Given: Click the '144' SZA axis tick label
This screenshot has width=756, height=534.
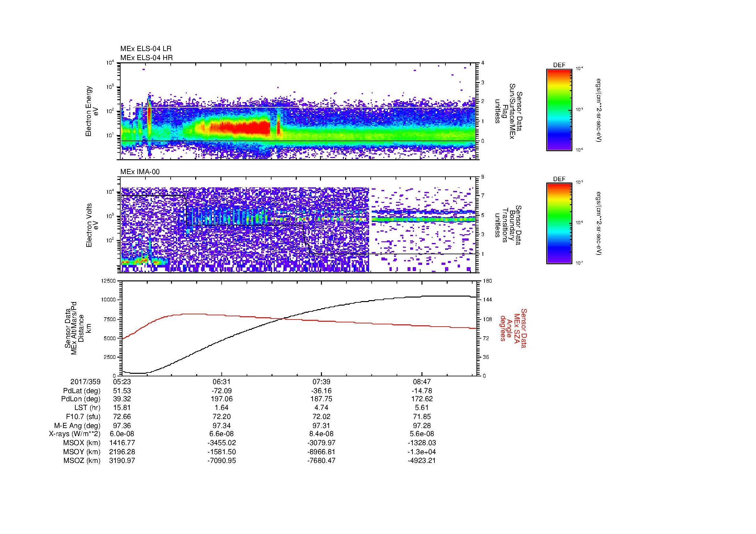Looking at the screenshot, I should [487, 300].
